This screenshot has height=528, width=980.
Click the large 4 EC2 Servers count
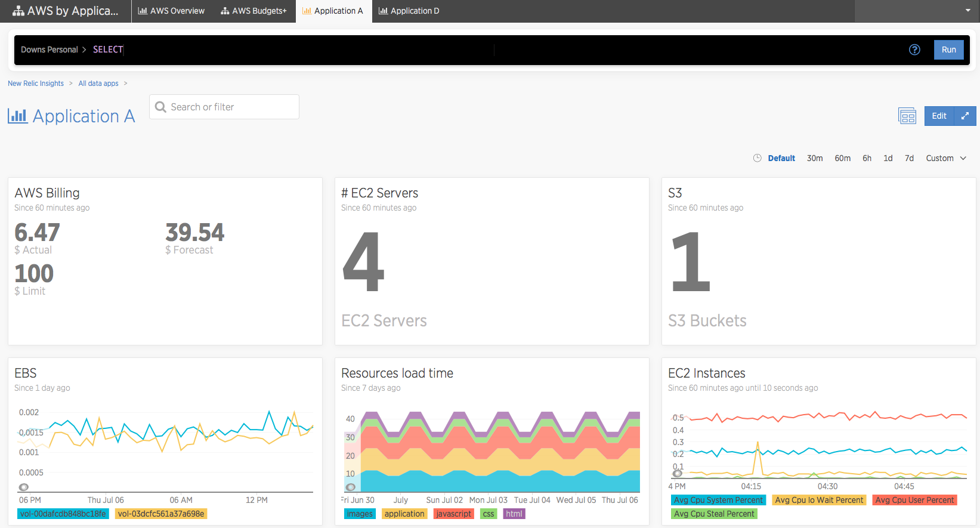click(363, 261)
